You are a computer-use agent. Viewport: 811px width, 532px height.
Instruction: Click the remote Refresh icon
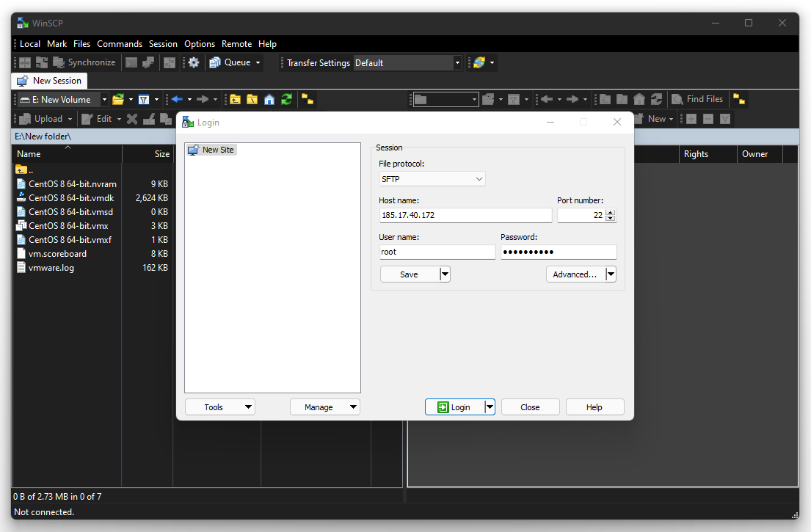pyautogui.click(x=656, y=99)
